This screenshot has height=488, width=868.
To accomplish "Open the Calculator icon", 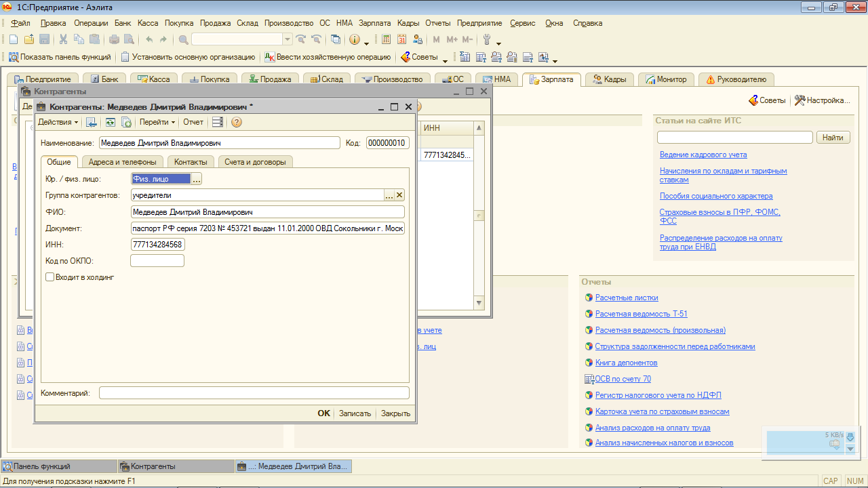I will coord(386,39).
